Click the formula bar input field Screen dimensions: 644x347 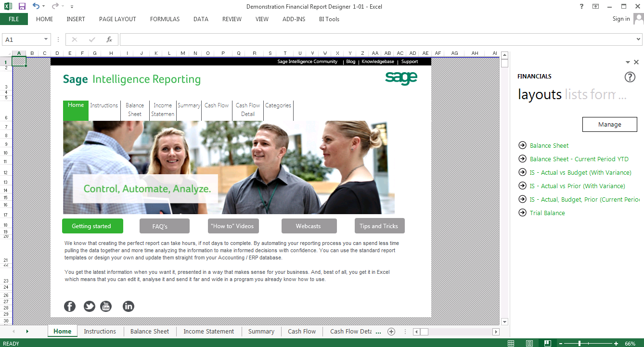click(x=377, y=39)
